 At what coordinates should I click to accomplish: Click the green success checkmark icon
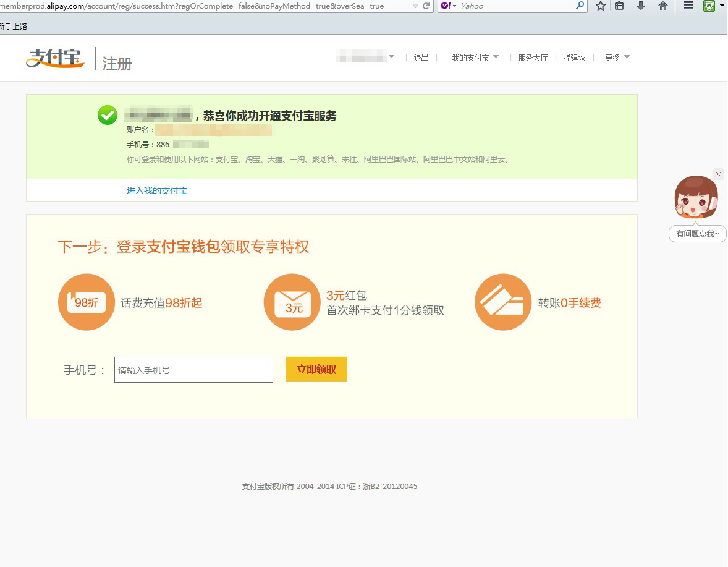[108, 115]
